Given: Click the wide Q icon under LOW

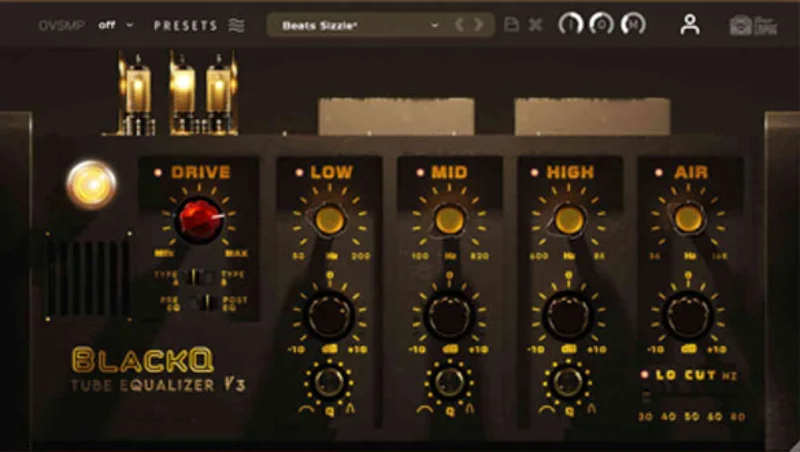Looking at the screenshot, I should click(x=306, y=410).
